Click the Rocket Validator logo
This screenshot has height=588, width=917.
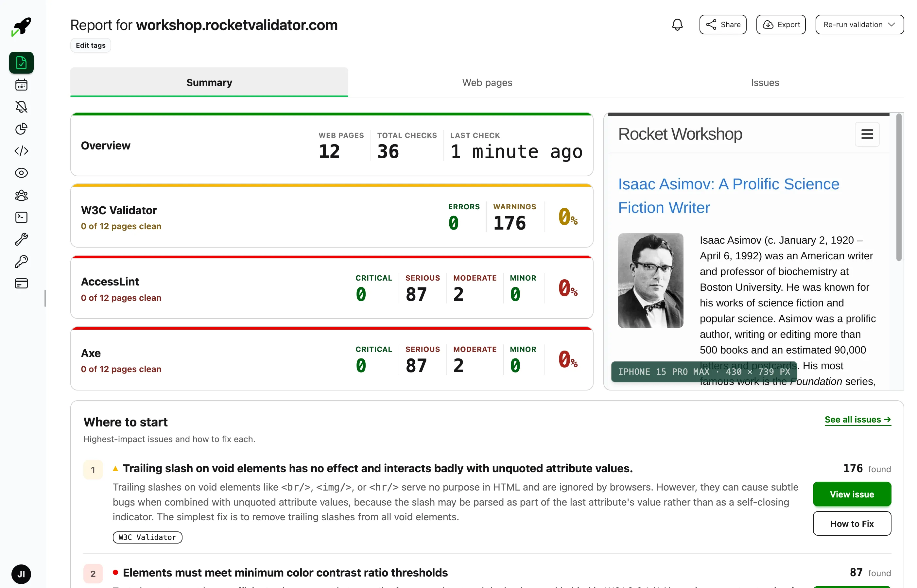click(21, 27)
